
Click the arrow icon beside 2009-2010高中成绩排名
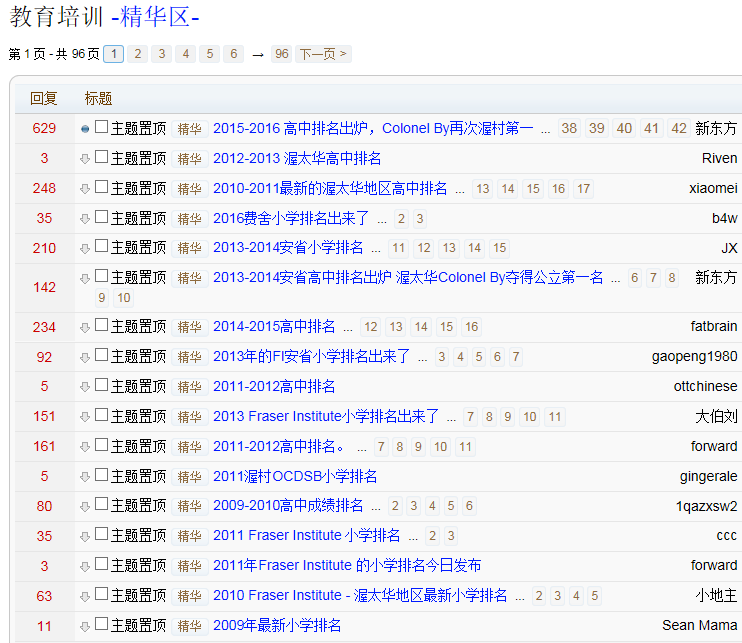[85, 507]
